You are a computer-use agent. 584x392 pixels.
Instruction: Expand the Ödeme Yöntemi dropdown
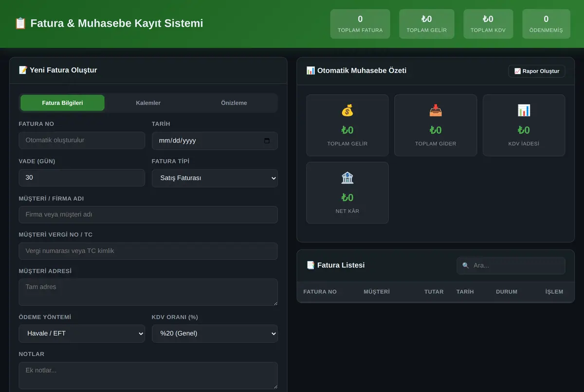point(82,334)
